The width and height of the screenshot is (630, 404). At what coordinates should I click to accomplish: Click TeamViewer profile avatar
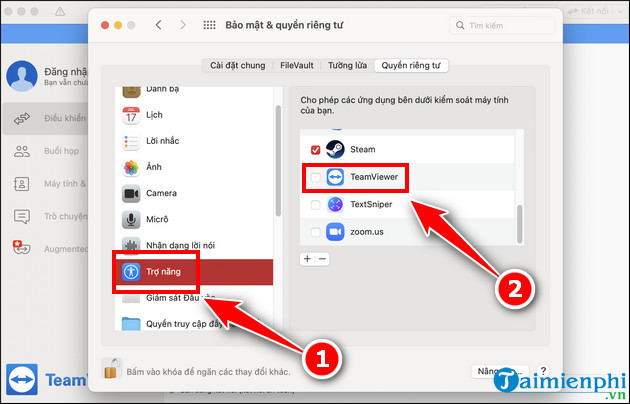click(22, 76)
